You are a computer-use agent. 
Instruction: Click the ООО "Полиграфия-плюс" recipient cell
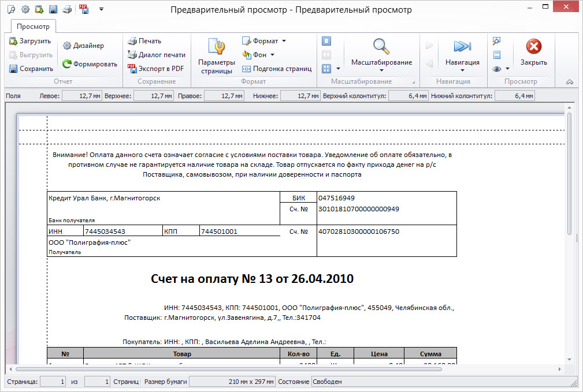[x=90, y=242]
